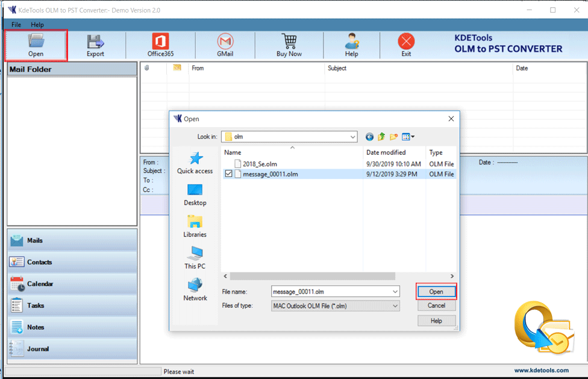Click the Open button in dialog

(436, 292)
